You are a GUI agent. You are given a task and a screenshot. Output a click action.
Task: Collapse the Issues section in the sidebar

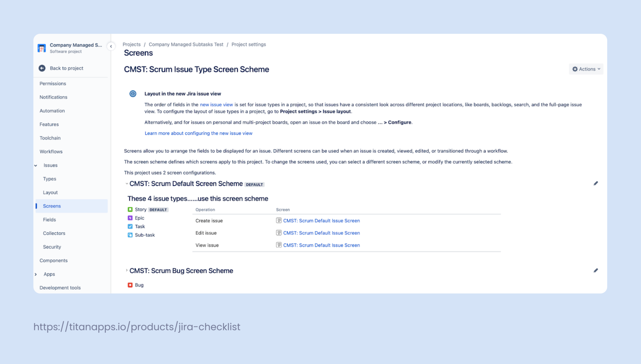point(35,165)
